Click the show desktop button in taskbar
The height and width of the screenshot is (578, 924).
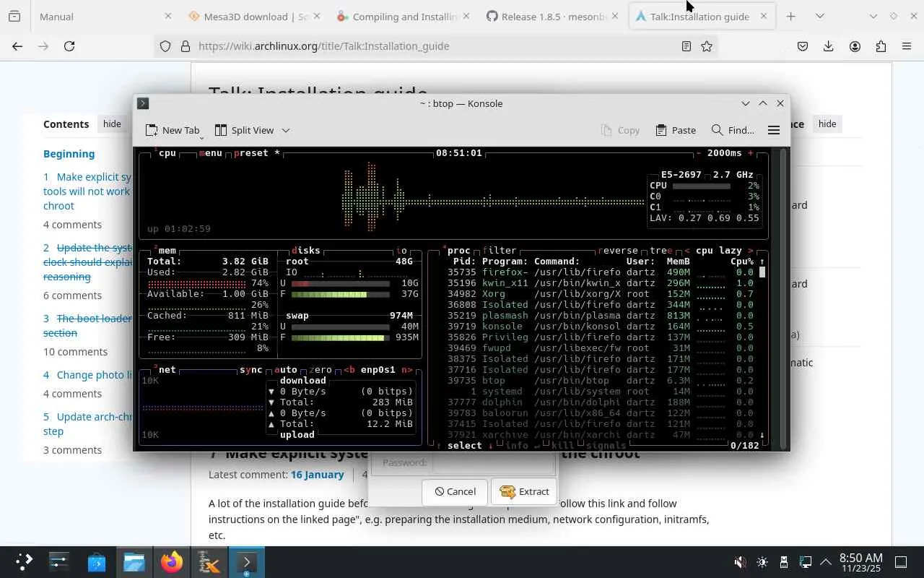[901, 562]
